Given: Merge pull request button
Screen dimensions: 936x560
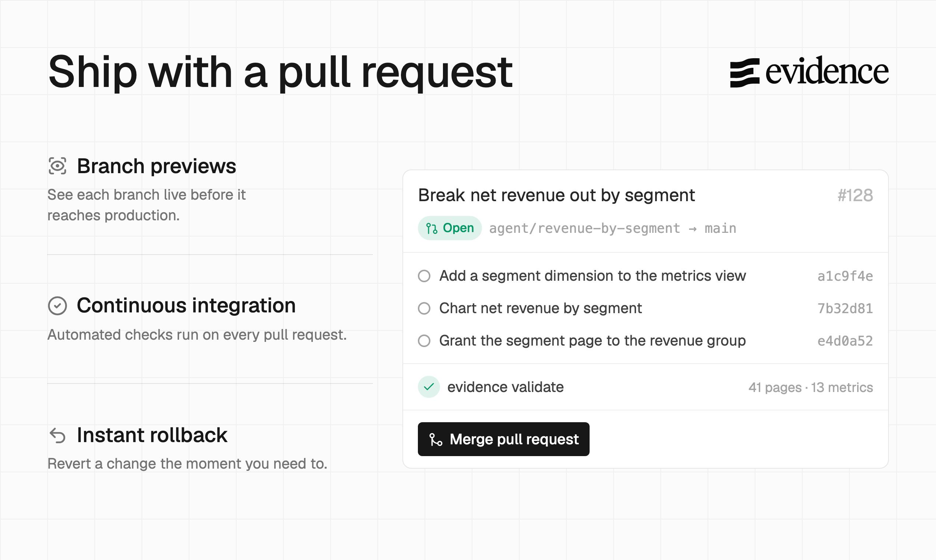Looking at the screenshot, I should [503, 439].
